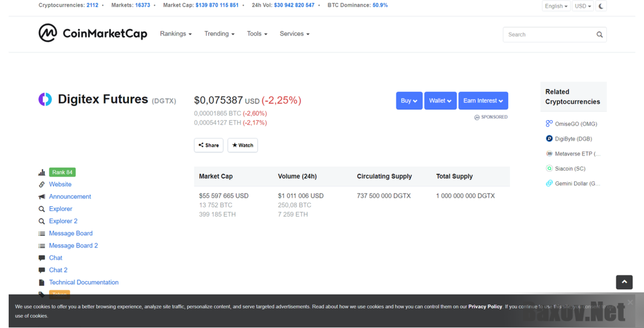The width and height of the screenshot is (644, 328).
Task: Open the Chat 2 link
Action: [58, 270]
